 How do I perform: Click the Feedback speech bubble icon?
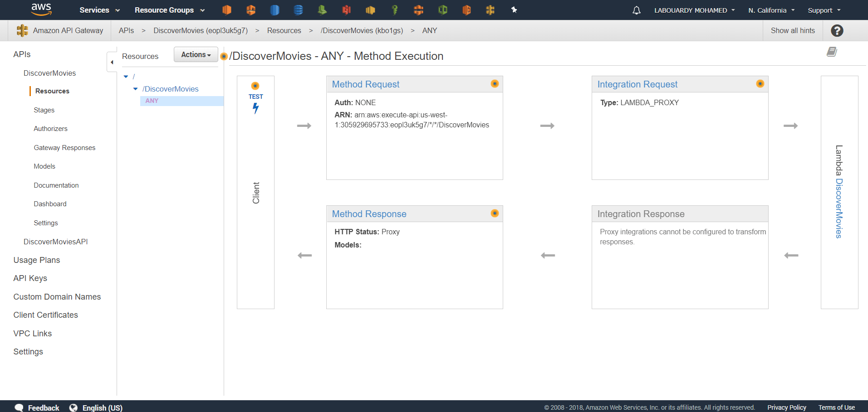point(19,407)
